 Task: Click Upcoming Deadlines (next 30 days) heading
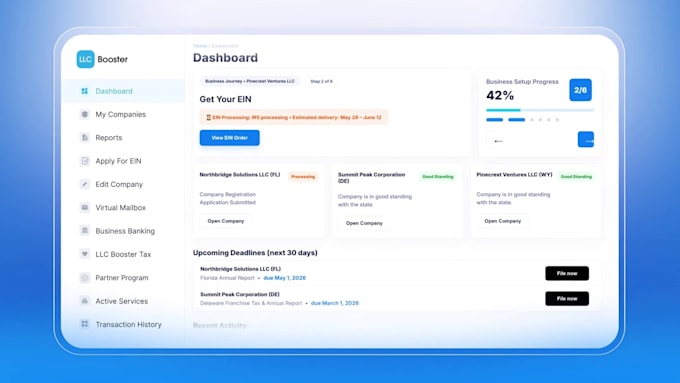(255, 252)
